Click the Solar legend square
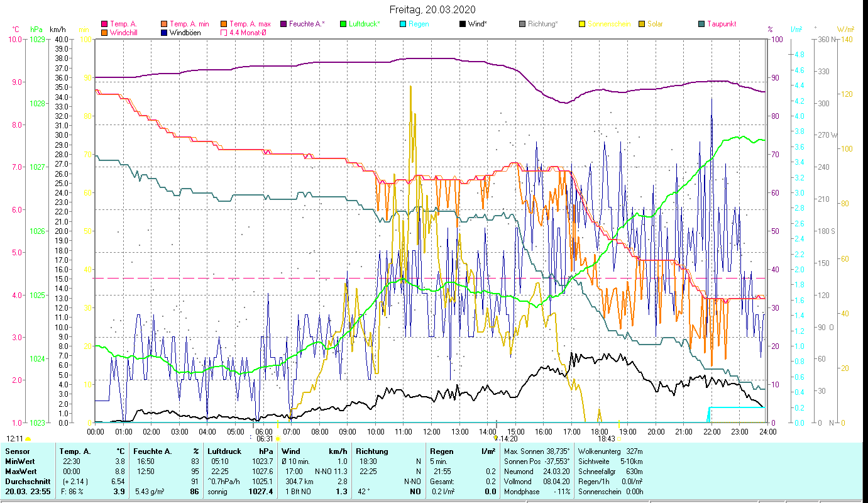The image size is (868, 503). pyautogui.click(x=642, y=25)
